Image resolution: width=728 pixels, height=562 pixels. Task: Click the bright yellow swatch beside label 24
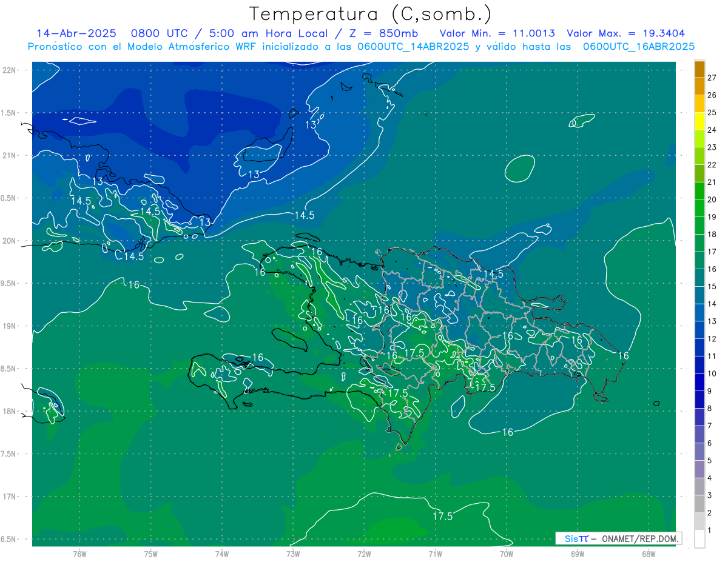699,121
